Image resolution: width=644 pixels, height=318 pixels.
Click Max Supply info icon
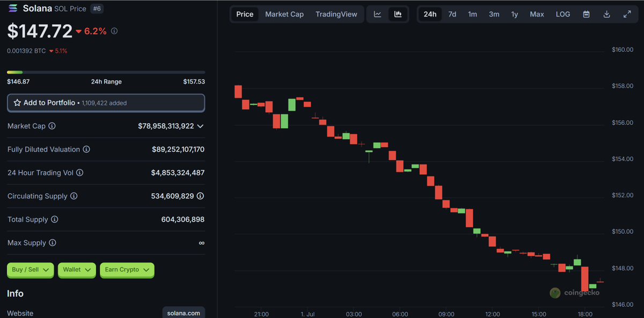point(53,243)
